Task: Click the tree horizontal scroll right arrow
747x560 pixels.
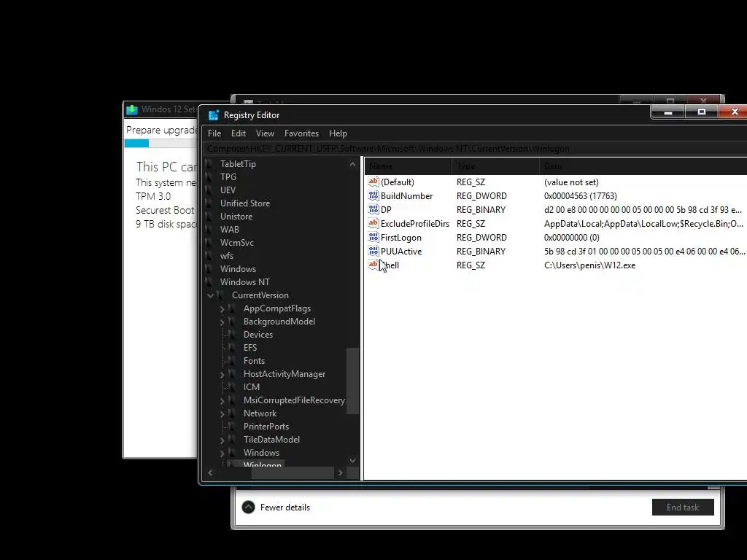Action: click(340, 472)
